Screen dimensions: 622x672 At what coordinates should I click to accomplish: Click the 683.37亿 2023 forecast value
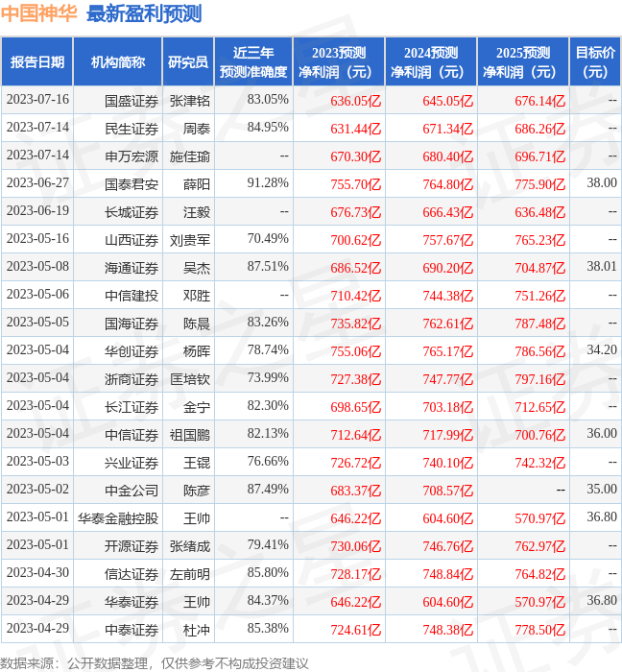pyautogui.click(x=355, y=491)
